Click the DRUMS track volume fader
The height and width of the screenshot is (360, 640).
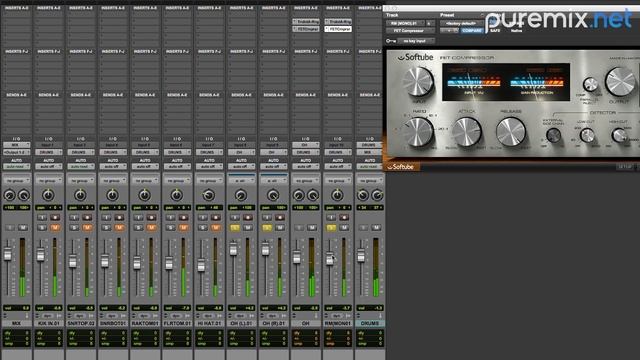point(361,256)
